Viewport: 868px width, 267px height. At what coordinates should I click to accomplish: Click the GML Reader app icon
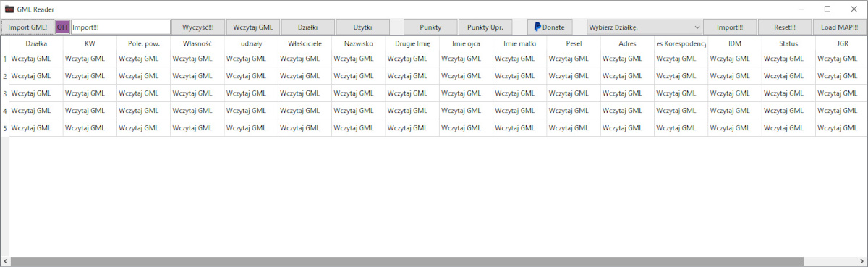(9, 9)
